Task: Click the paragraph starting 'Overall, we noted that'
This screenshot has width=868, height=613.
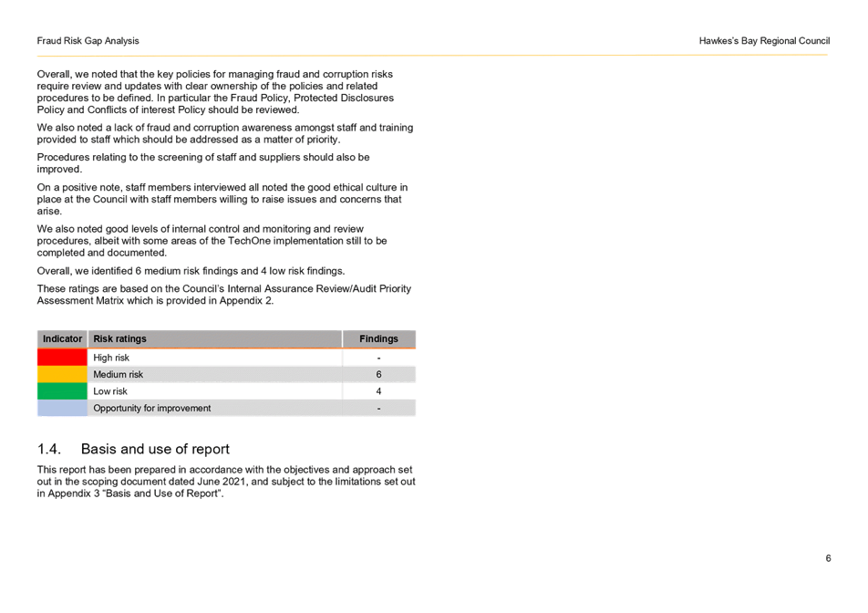Action: pos(215,92)
